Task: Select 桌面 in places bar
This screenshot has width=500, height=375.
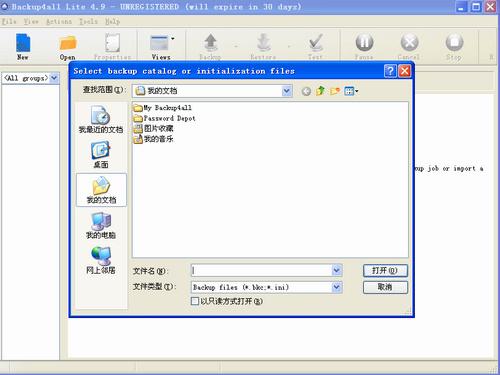Action: pyautogui.click(x=101, y=155)
